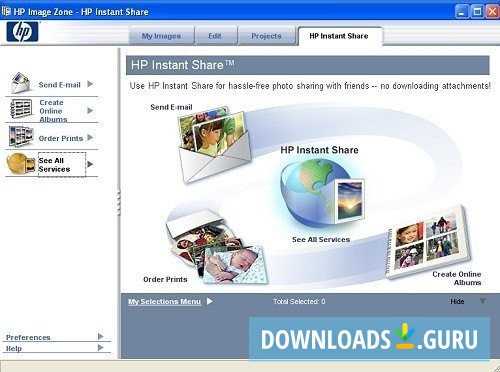Close the HP Image Zone window
The height and width of the screenshot is (372, 500).
[492, 12]
